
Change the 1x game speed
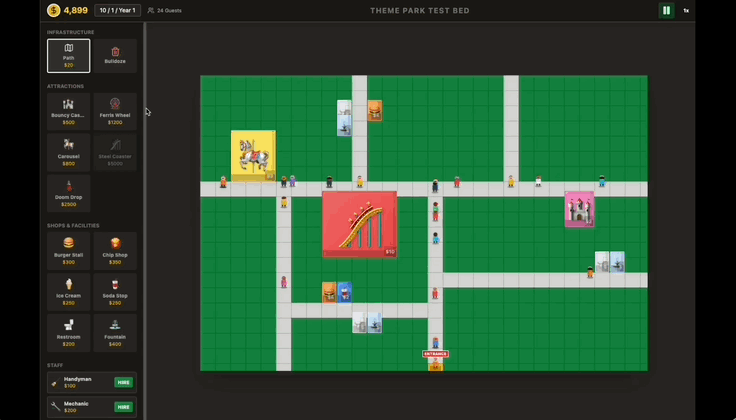tap(686, 11)
